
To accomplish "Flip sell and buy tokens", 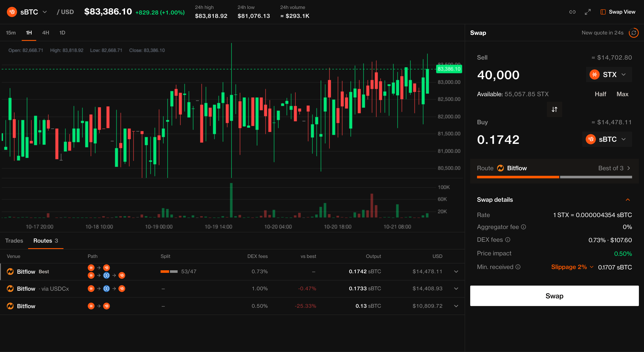I will [554, 109].
